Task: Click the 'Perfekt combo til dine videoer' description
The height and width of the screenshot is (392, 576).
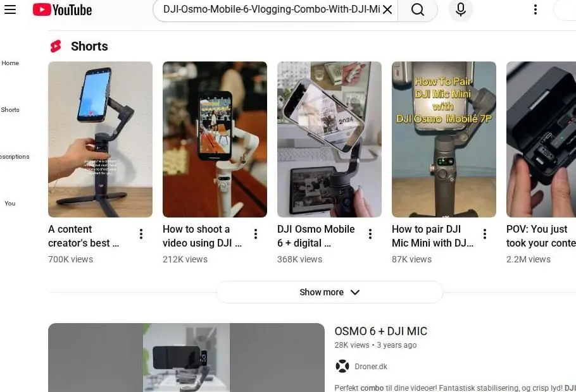Action: pos(455,388)
